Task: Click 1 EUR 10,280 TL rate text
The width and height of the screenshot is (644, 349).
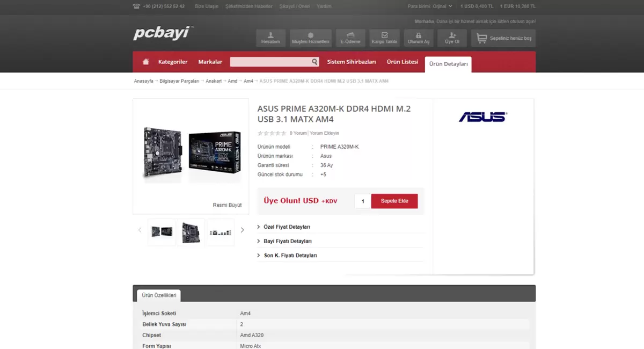Action: [x=518, y=6]
